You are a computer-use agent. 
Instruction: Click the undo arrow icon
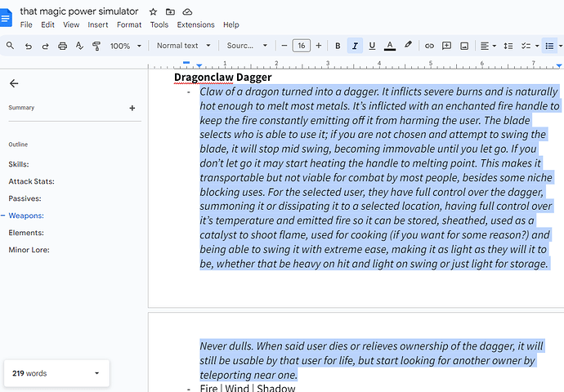pyautogui.click(x=28, y=46)
